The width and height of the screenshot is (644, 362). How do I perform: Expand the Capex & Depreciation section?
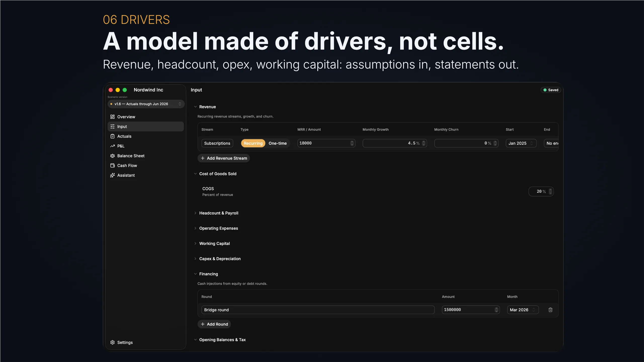(x=195, y=259)
